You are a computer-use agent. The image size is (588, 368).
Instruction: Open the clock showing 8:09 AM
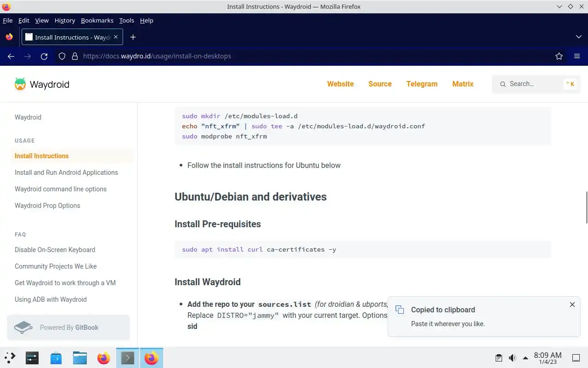coord(548,358)
